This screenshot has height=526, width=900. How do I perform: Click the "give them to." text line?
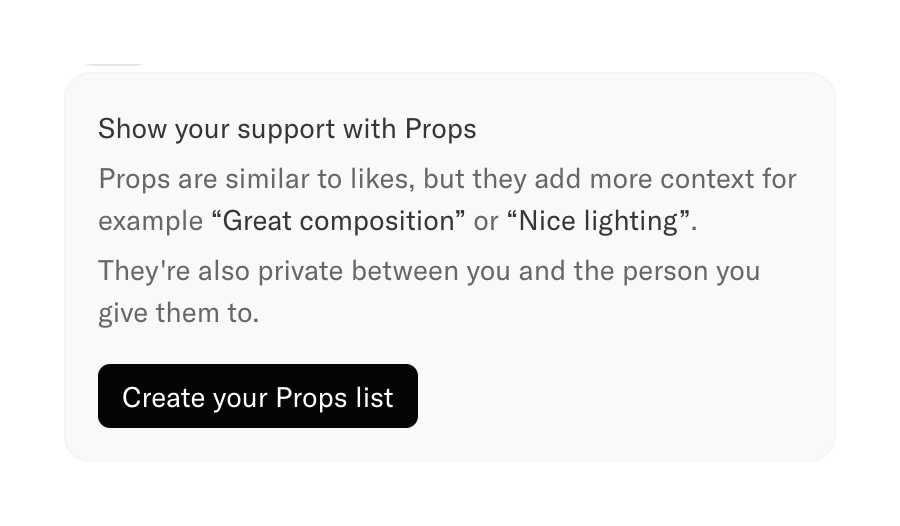click(x=178, y=313)
